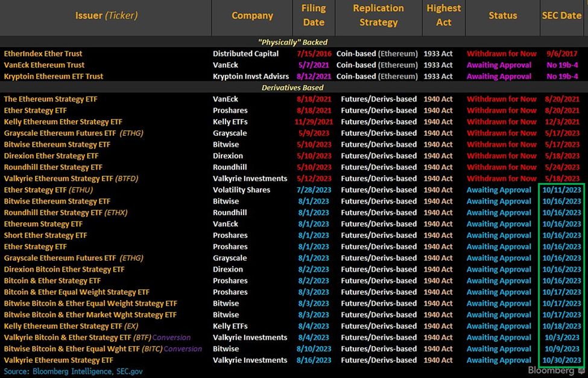Click the Issuer (Ticker) column header
This screenshot has width=588, height=378.
(x=106, y=16)
